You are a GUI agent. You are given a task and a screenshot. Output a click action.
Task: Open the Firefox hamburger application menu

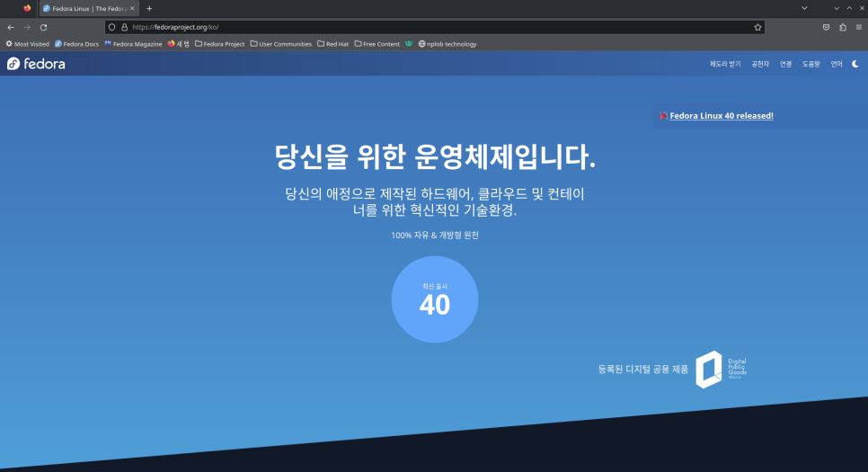(x=858, y=27)
